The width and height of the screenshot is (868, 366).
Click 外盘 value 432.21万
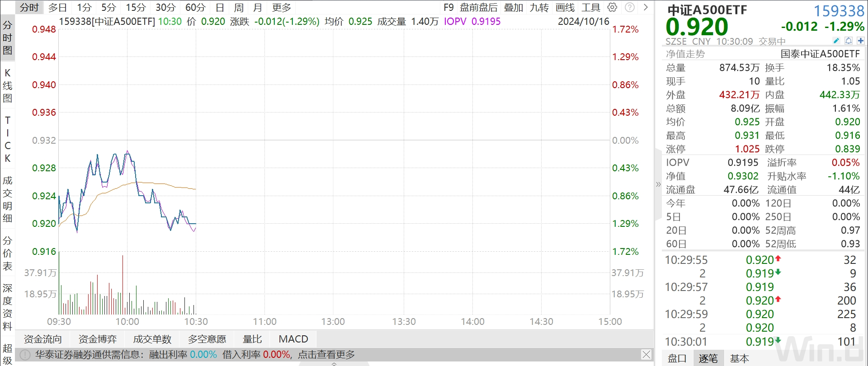739,94
